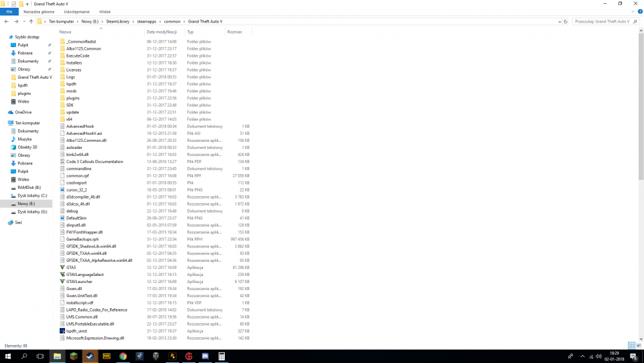Click Ten komputer in address path
The width and height of the screenshot is (644, 363).
(61, 21)
